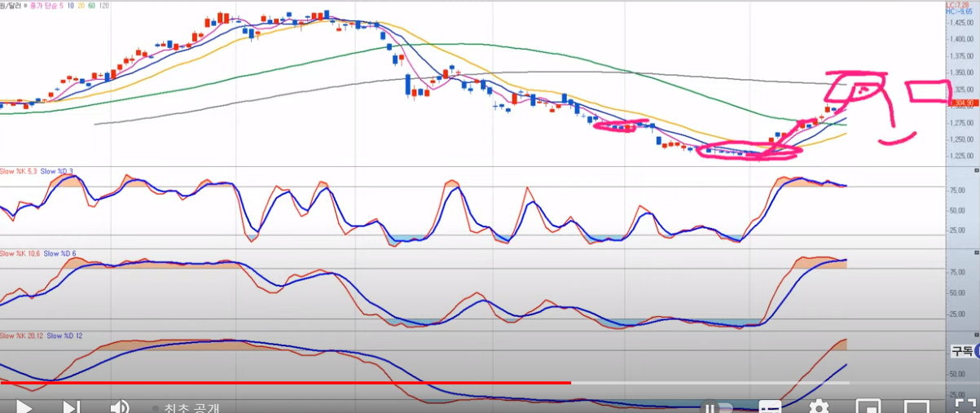
Task: Click the Play button in the player
Action: pyautogui.click(x=24, y=406)
